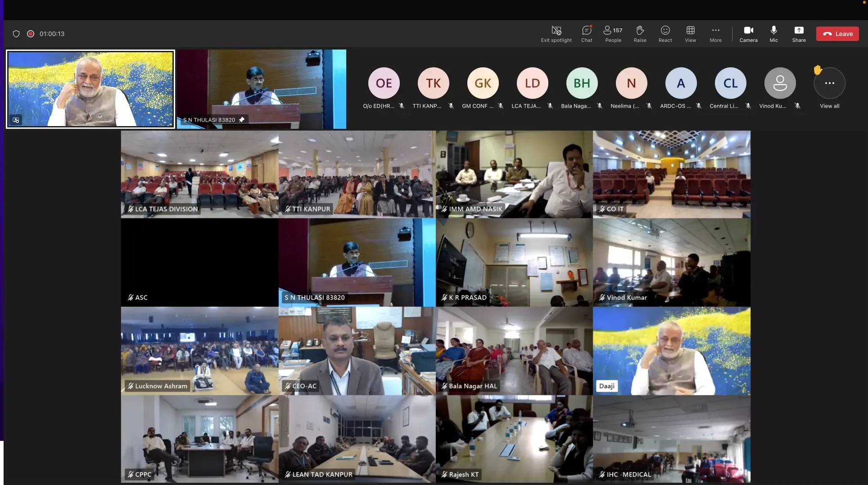The image size is (868, 485).
Task: Select the Daaji grid video tile
Action: click(672, 351)
